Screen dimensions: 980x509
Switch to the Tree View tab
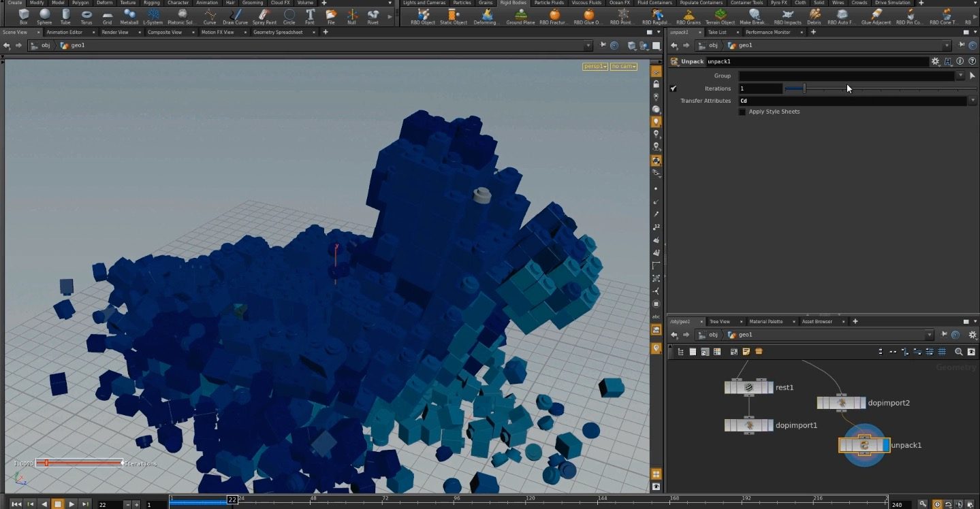click(x=719, y=321)
